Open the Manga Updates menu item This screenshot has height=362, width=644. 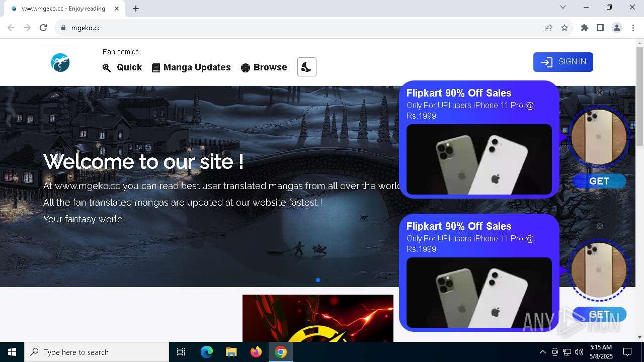pyautogui.click(x=191, y=67)
